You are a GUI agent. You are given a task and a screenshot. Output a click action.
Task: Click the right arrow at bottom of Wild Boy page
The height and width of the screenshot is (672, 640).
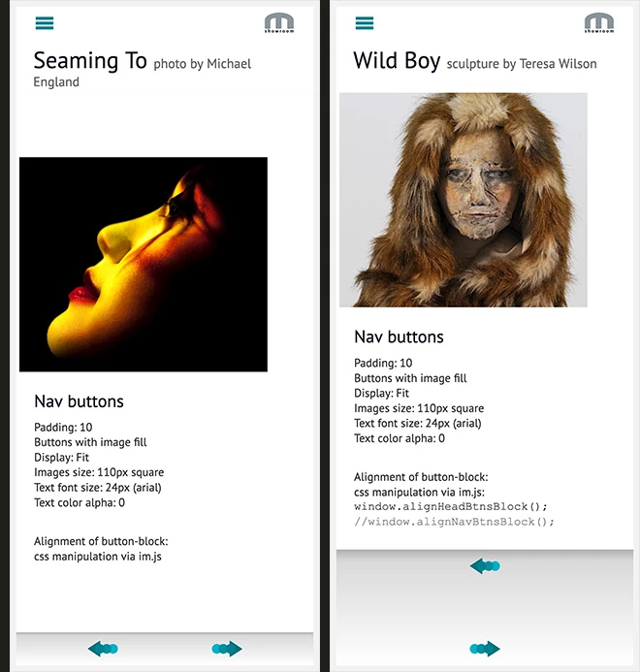pyautogui.click(x=485, y=649)
